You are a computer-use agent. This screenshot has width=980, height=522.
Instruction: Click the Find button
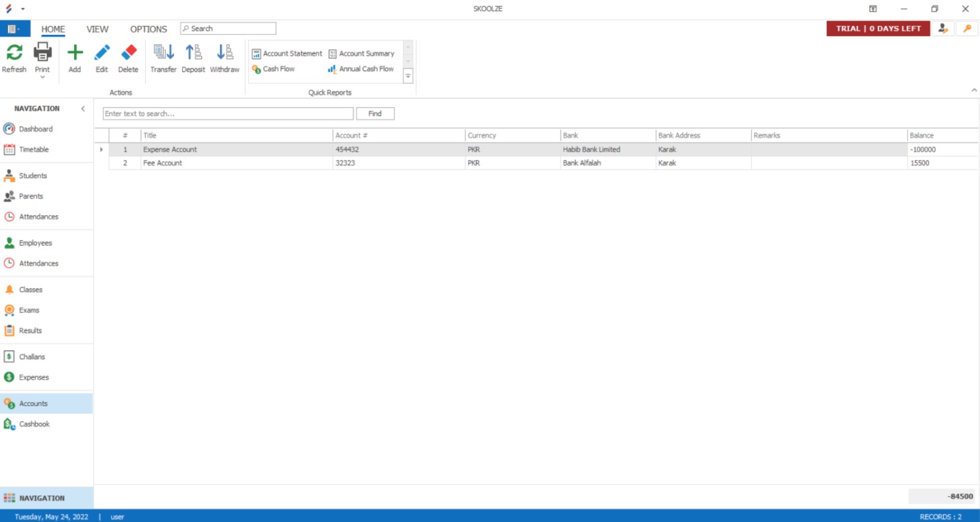[x=375, y=114]
